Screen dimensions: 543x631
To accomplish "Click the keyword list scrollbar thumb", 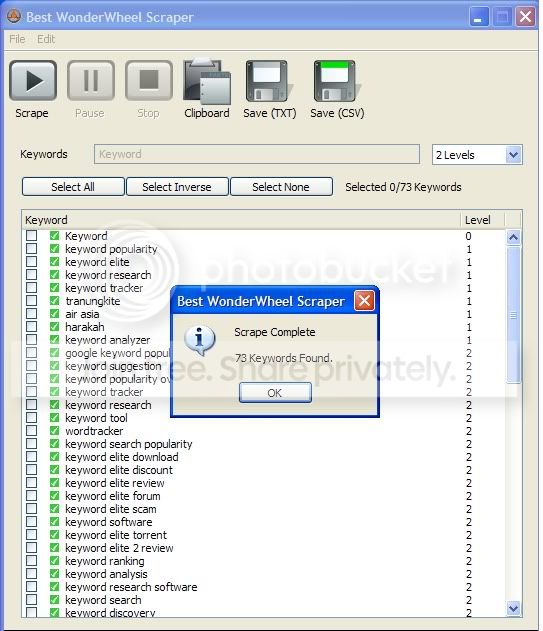I will click(x=513, y=315).
